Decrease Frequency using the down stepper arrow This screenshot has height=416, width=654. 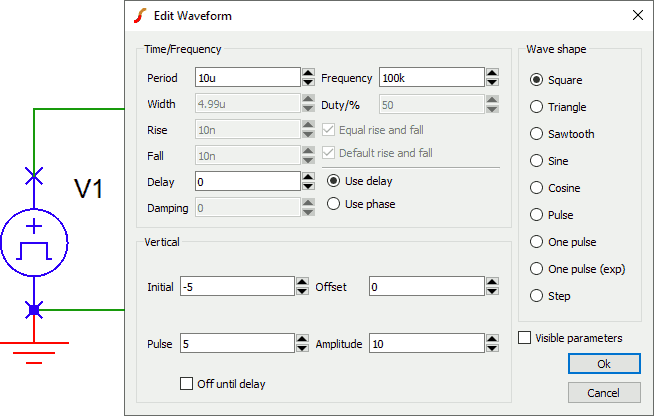pos(492,83)
